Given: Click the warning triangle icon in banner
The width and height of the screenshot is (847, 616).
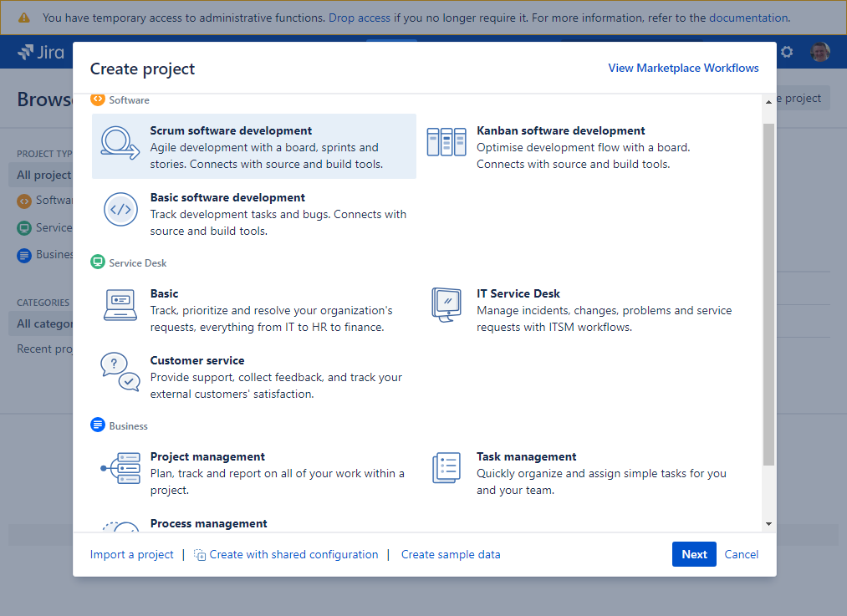Looking at the screenshot, I should click(x=23, y=18).
